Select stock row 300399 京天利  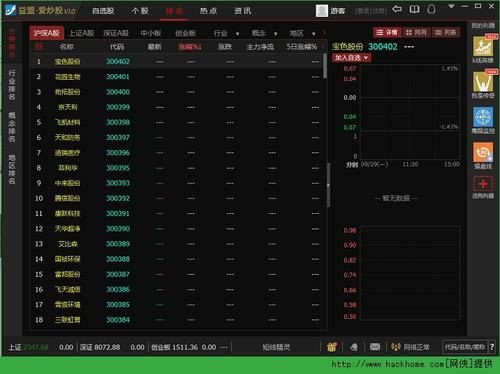[x=177, y=107]
